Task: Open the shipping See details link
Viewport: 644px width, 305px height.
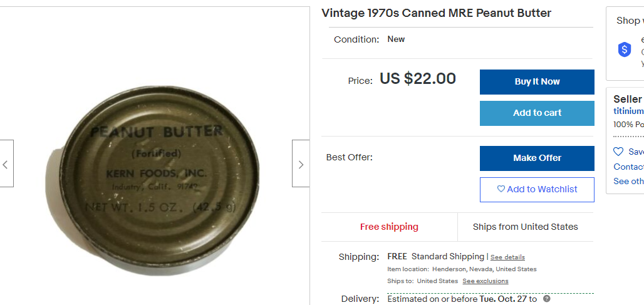Action: coord(507,257)
